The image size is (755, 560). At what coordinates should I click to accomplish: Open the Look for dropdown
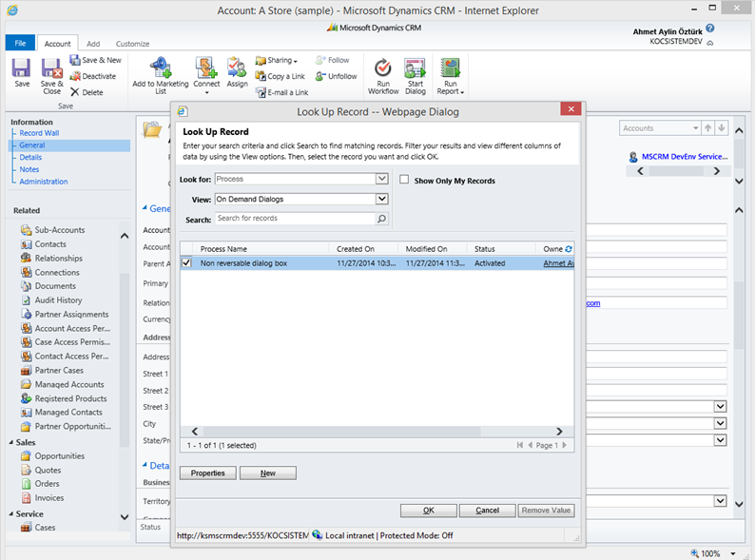(382, 179)
